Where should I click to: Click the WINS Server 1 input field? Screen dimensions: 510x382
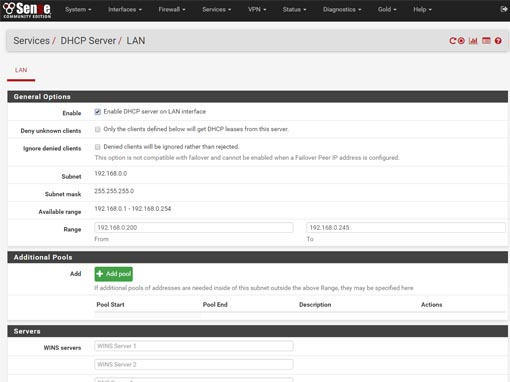coord(194,346)
